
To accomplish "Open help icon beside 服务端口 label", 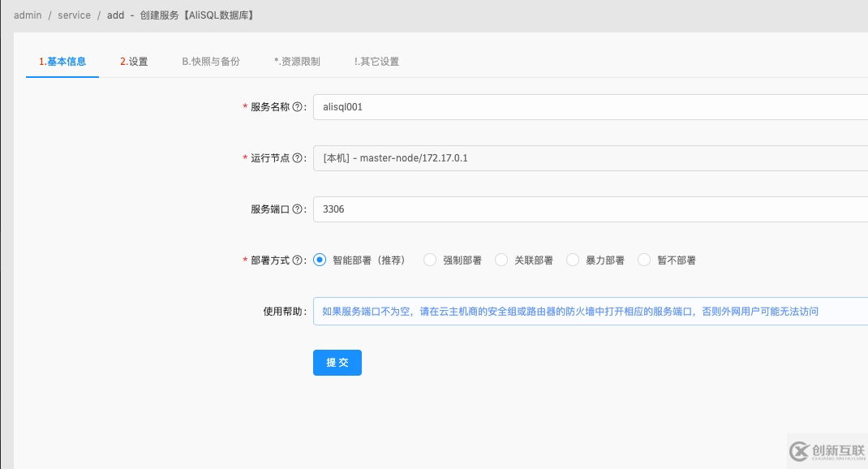I will [297, 209].
